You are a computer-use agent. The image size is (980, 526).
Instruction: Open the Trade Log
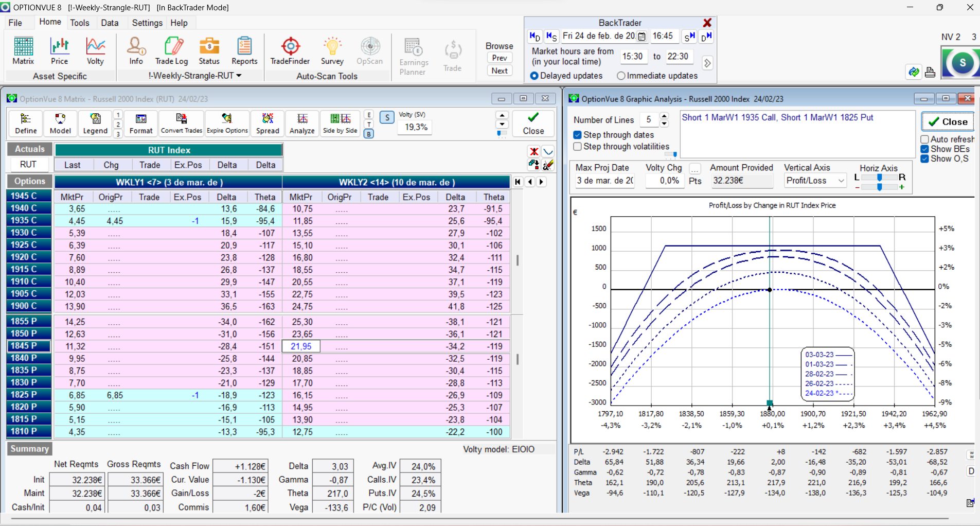(172, 51)
